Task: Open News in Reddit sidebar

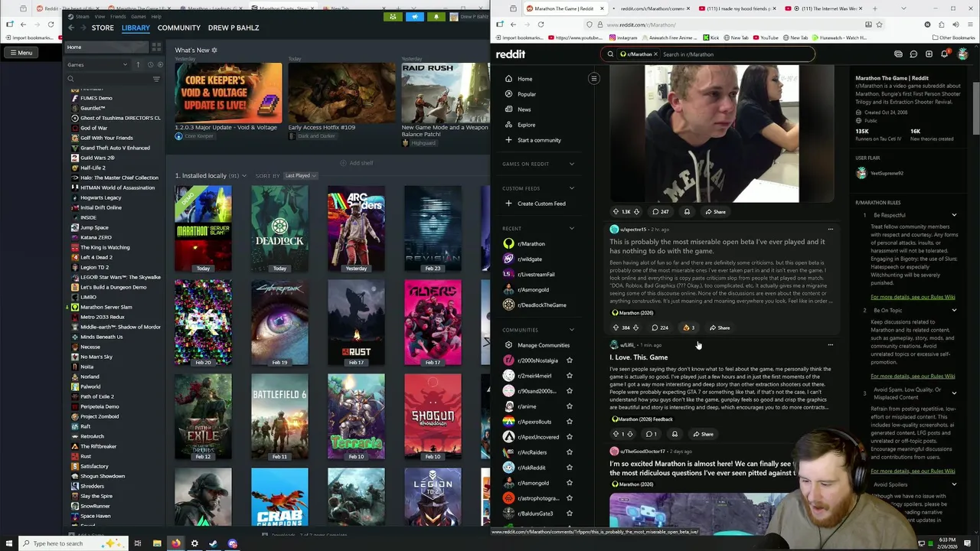Action: 524,109
